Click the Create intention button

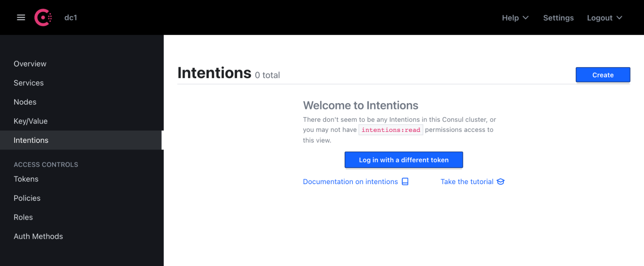click(x=602, y=74)
